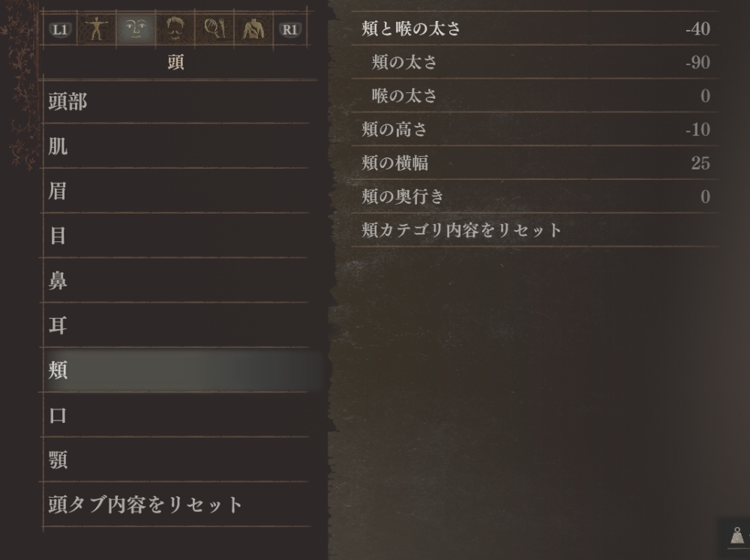Select the body build tab icon
Image resolution: width=750 pixels, height=560 pixels.
click(96, 29)
